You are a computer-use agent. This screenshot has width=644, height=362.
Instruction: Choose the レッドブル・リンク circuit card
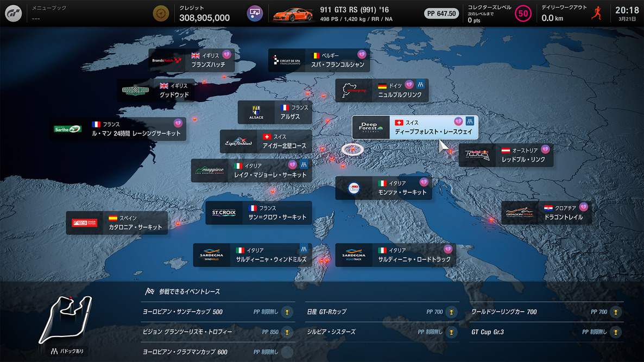point(506,155)
